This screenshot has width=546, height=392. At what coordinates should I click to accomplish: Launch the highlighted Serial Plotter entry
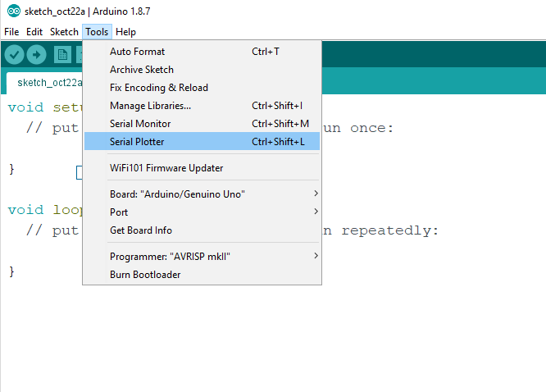202,142
